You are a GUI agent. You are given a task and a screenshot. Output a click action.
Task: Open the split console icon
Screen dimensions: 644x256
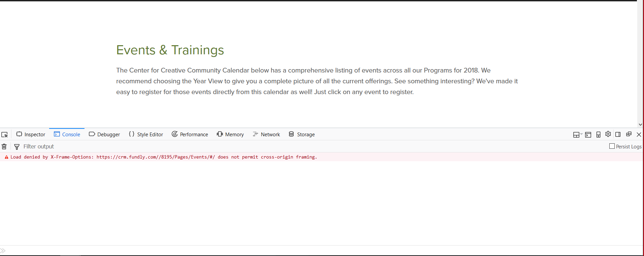[x=588, y=135]
